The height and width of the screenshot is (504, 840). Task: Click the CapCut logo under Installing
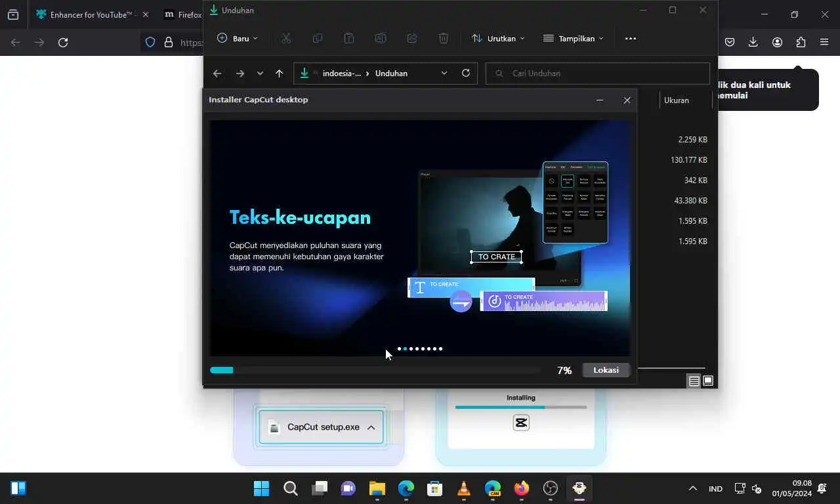(521, 423)
